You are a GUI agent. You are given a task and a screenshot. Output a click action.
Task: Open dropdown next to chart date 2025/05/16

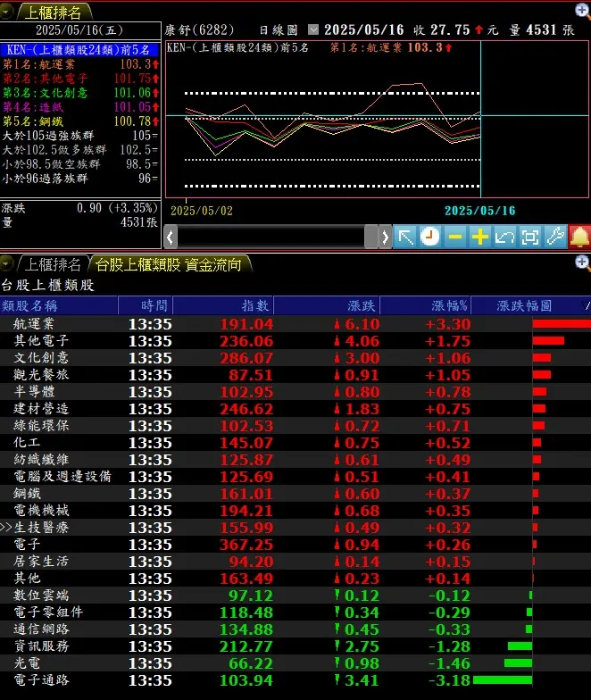(x=313, y=30)
